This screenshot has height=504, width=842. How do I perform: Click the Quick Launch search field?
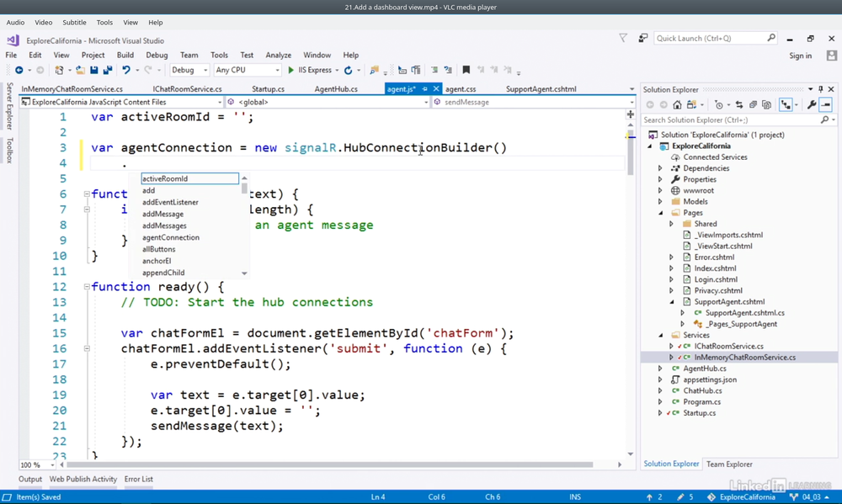coord(716,38)
